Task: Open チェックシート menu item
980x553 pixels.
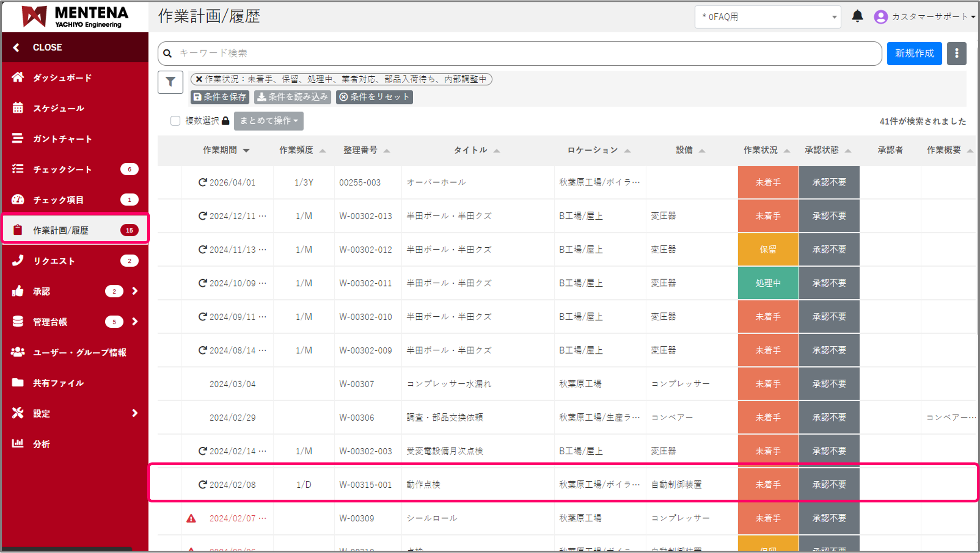Action: (62, 169)
